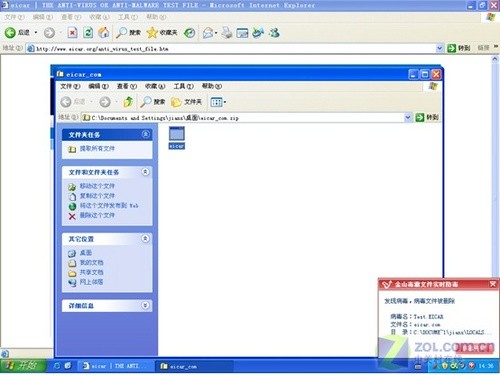This screenshot has width=500, height=375.
Task: Click the Messenger icon in Internet Explorer toolbar
Action: pyautogui.click(x=274, y=33)
